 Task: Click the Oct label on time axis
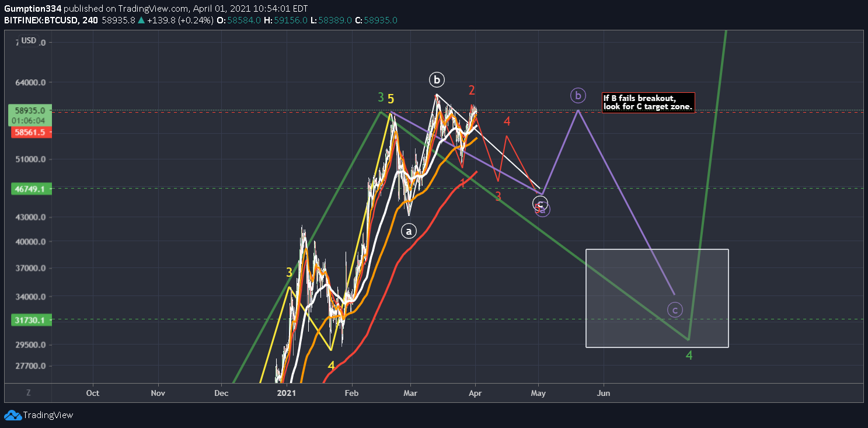(x=92, y=393)
